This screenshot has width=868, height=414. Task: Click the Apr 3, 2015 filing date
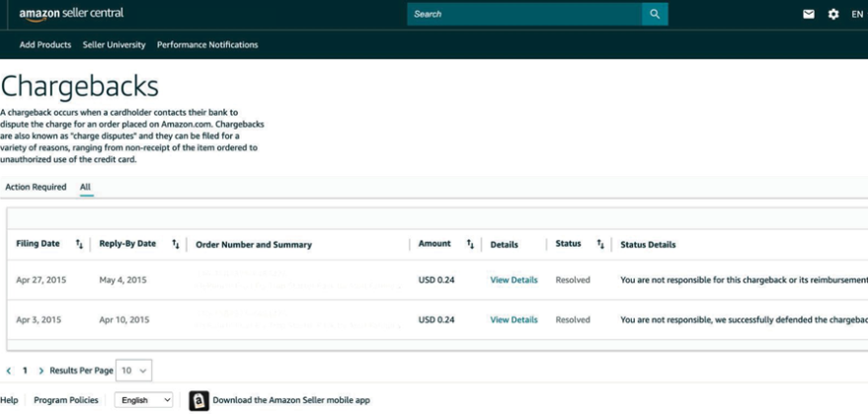pyautogui.click(x=39, y=320)
